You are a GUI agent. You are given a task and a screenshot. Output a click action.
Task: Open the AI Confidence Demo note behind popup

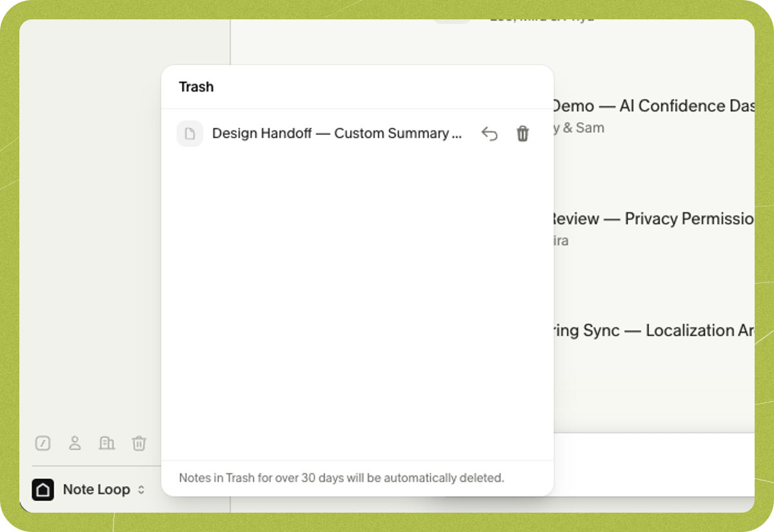coord(654,106)
